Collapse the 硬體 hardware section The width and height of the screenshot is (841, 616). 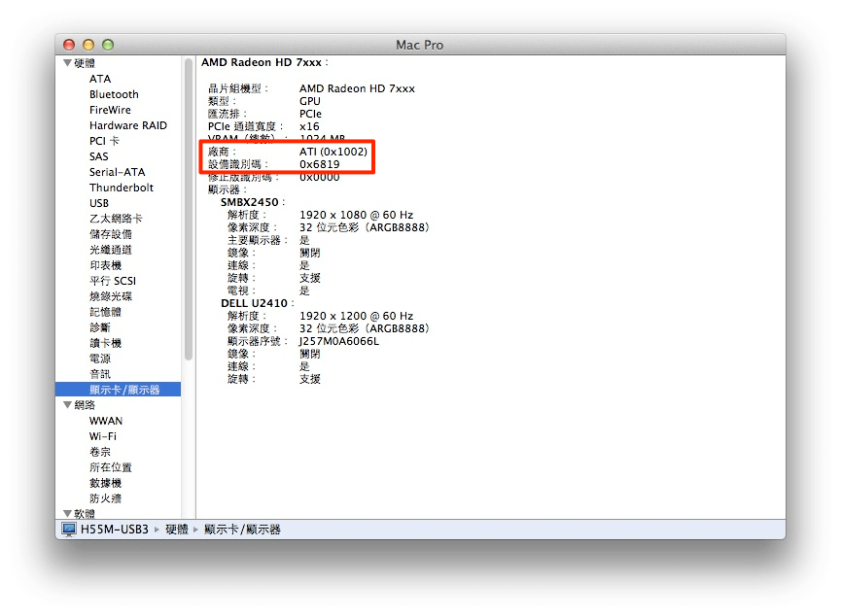click(68, 63)
